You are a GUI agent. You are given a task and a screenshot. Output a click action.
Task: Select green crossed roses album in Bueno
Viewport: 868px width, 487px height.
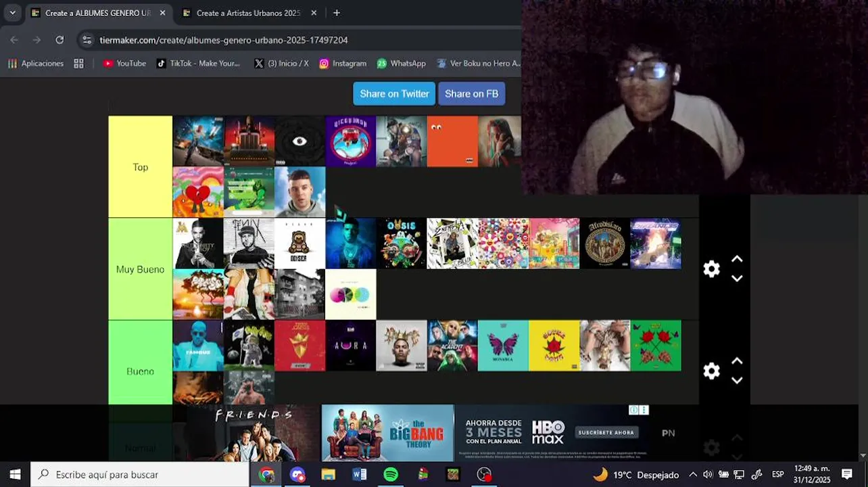(x=656, y=346)
